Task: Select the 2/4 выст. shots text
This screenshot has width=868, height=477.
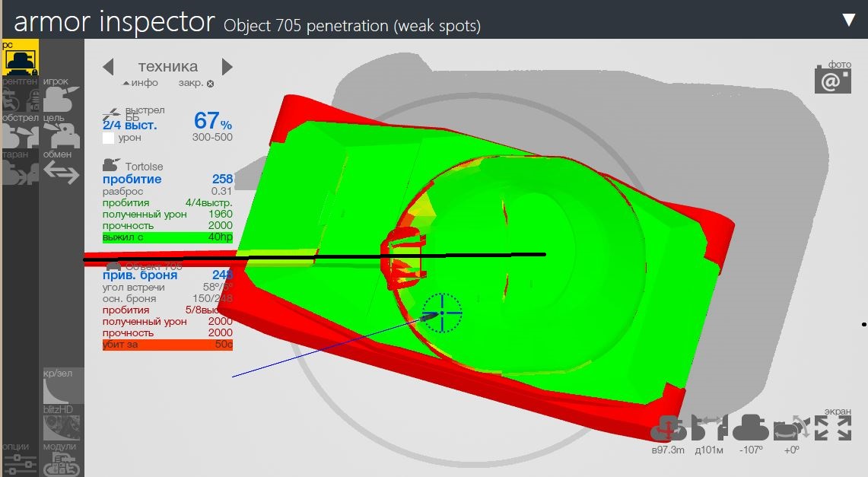Action: click(130, 126)
